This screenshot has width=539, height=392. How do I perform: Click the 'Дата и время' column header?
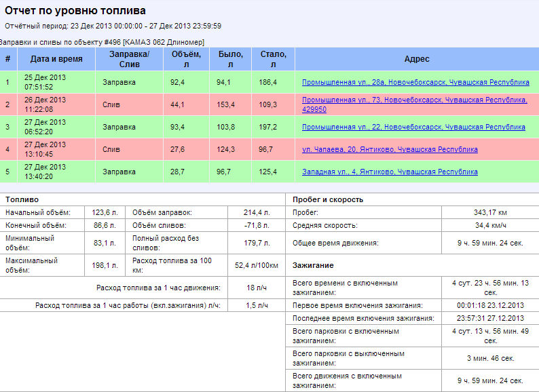(x=56, y=59)
